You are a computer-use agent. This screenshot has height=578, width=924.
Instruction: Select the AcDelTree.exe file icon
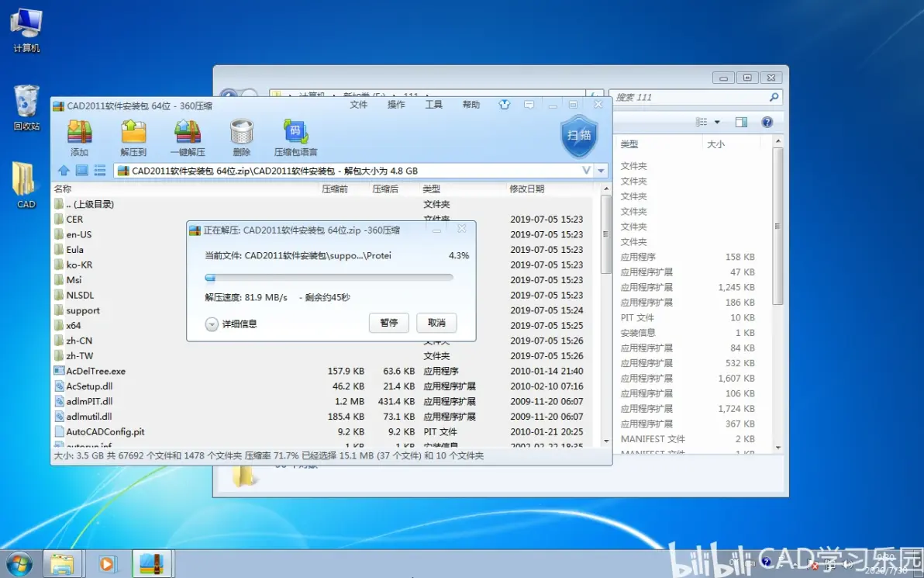pos(59,371)
